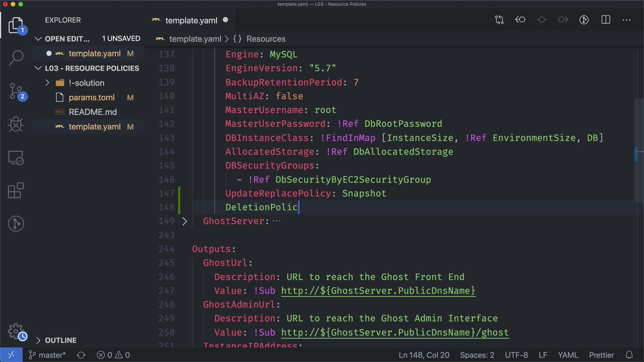Open Source Control view with 2 badge

tap(16, 91)
